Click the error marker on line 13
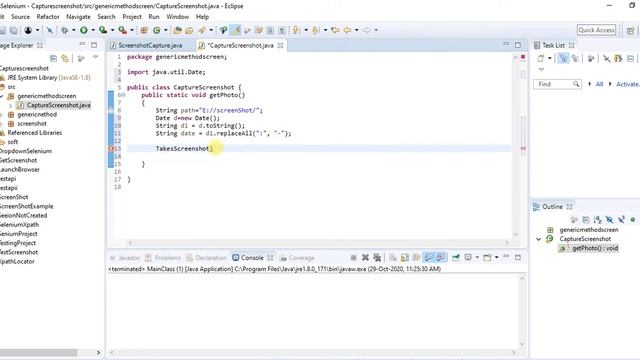Image resolution: width=640 pixels, height=360 pixels. coord(111,149)
